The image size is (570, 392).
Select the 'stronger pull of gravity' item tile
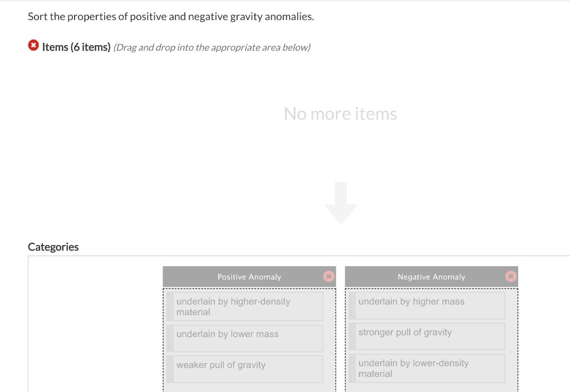tap(429, 336)
